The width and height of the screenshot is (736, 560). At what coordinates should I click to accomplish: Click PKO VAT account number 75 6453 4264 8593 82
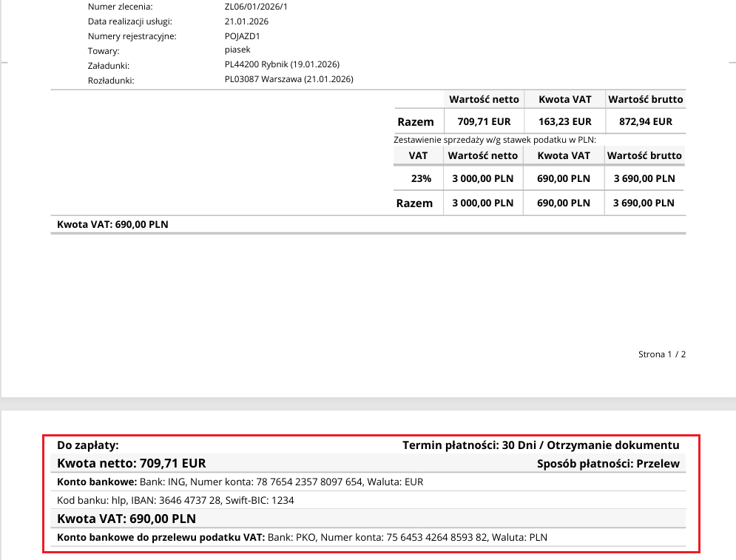coord(437,538)
